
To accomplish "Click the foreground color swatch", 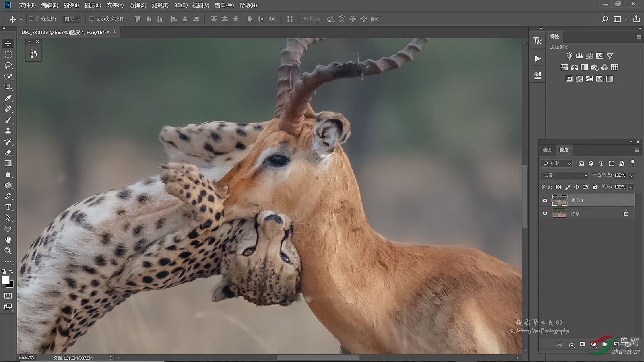I will 6,280.
